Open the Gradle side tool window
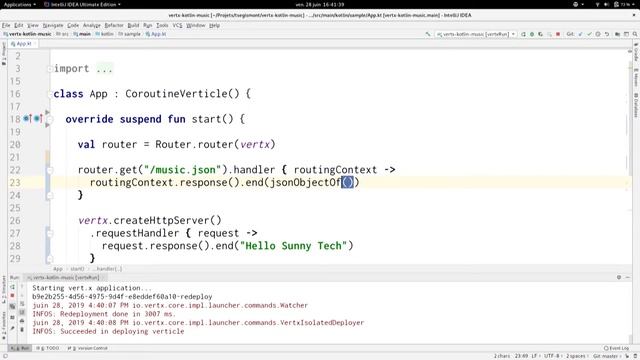The image size is (640, 360). (x=636, y=52)
